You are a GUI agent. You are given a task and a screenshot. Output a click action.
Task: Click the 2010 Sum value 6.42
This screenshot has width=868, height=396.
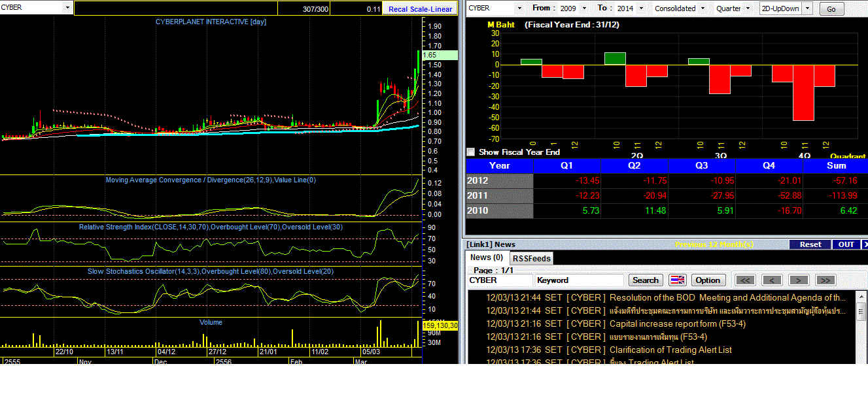click(847, 210)
